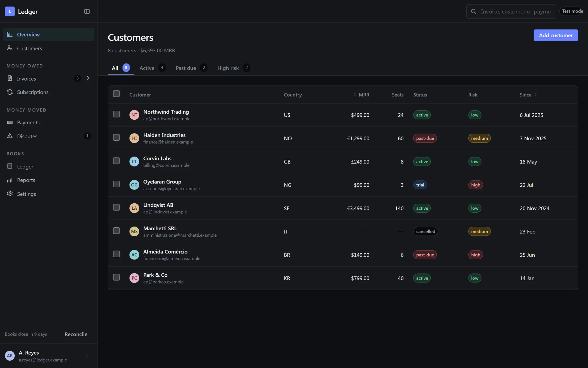The height and width of the screenshot is (368, 588).
Task: Check the Park & Co row checkbox
Action: [116, 277]
